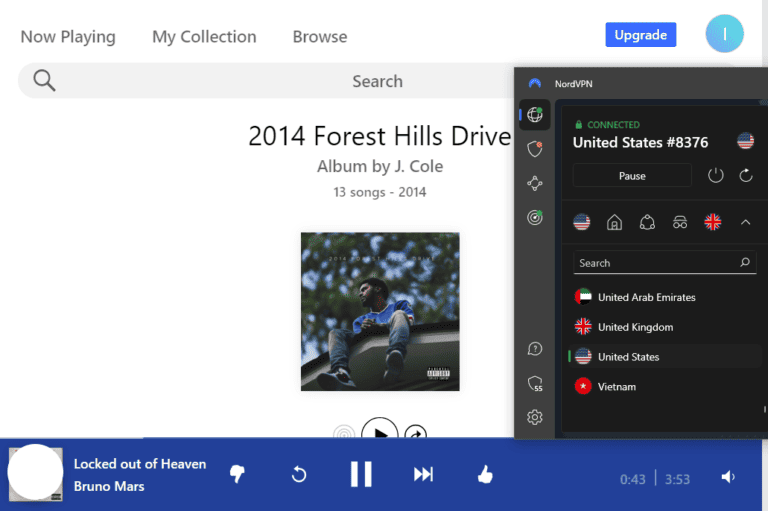Collapse the quick connect chevron in NordVPN
Screen dimensions: 768x511
click(745, 222)
